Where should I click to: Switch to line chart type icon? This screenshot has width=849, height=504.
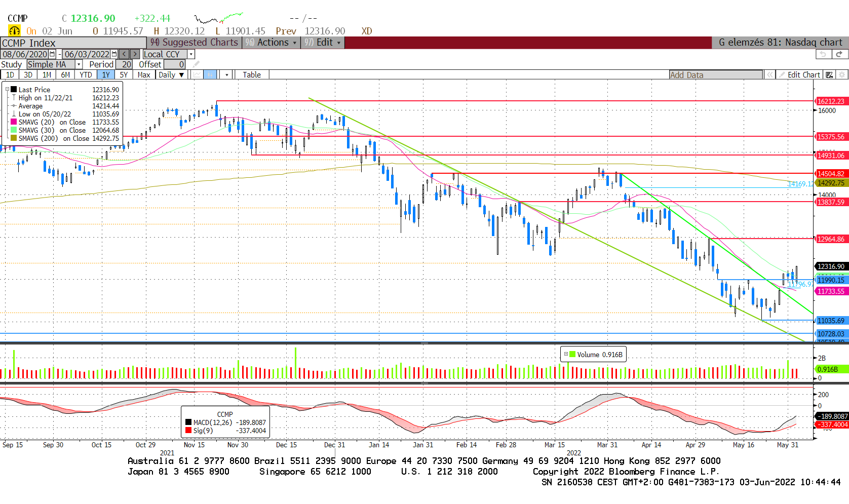click(197, 75)
